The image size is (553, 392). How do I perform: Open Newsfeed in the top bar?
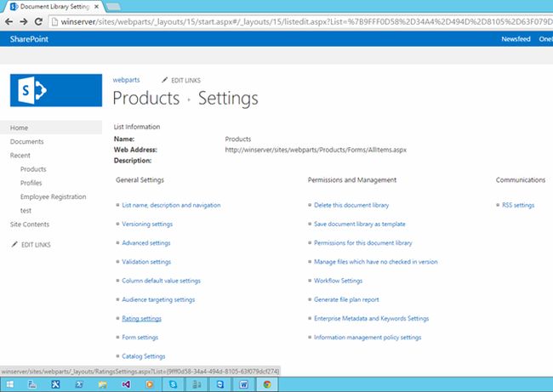516,39
